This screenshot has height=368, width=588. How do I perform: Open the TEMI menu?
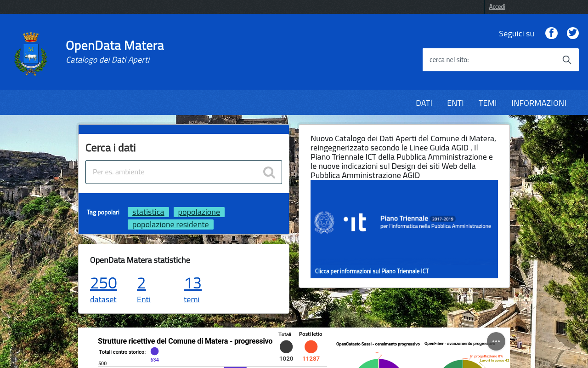tap(487, 103)
